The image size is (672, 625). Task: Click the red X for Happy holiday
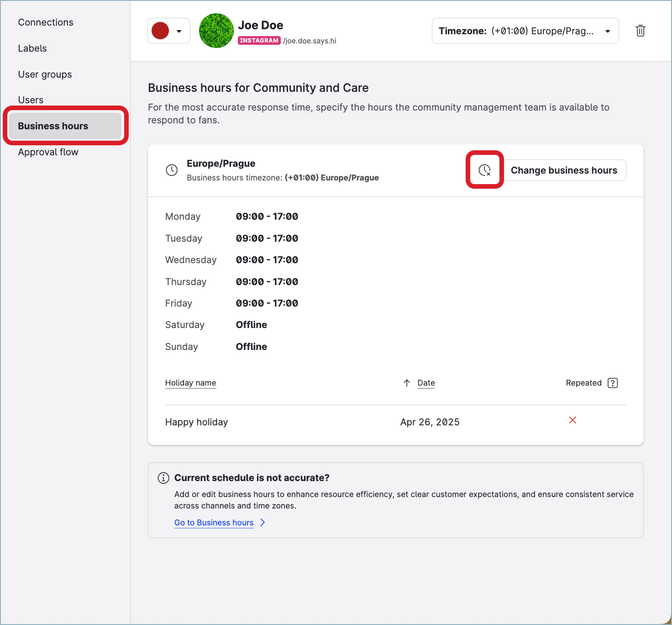tap(572, 420)
